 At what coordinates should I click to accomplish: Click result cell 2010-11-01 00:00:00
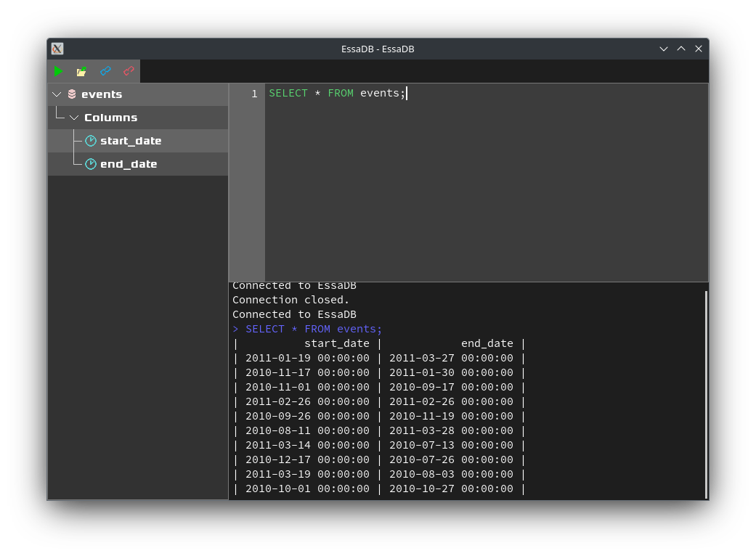click(308, 387)
